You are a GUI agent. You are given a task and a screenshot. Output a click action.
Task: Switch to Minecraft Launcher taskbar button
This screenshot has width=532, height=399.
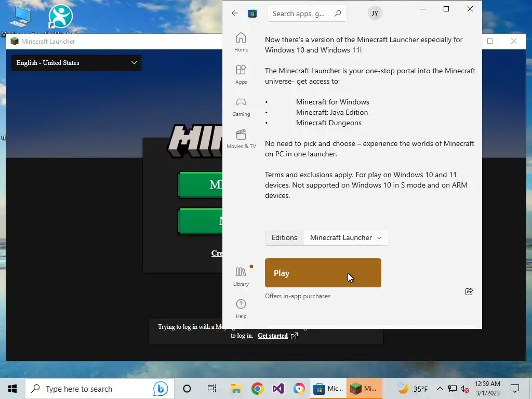pos(364,389)
